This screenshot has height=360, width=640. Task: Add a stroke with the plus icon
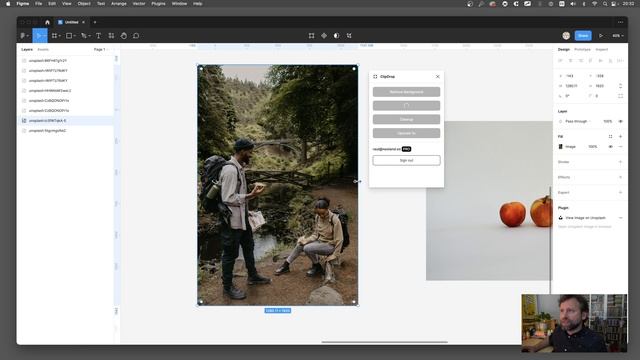click(620, 162)
